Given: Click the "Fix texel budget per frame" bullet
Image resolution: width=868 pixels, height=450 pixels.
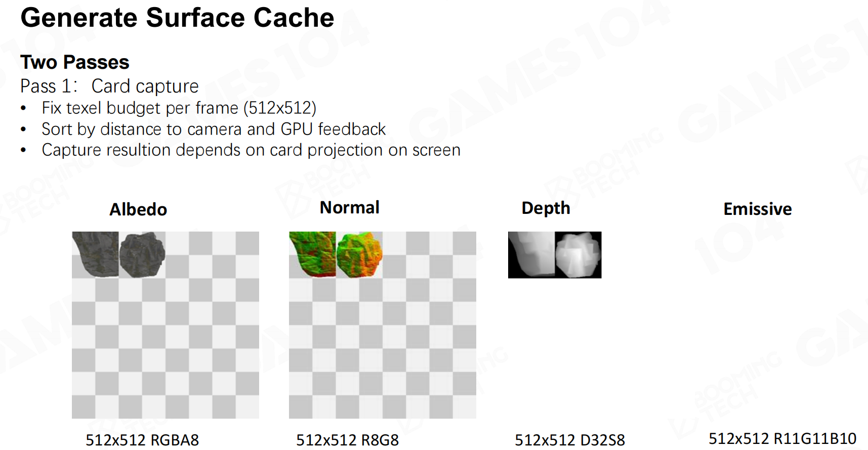Looking at the screenshot, I should click(179, 108).
